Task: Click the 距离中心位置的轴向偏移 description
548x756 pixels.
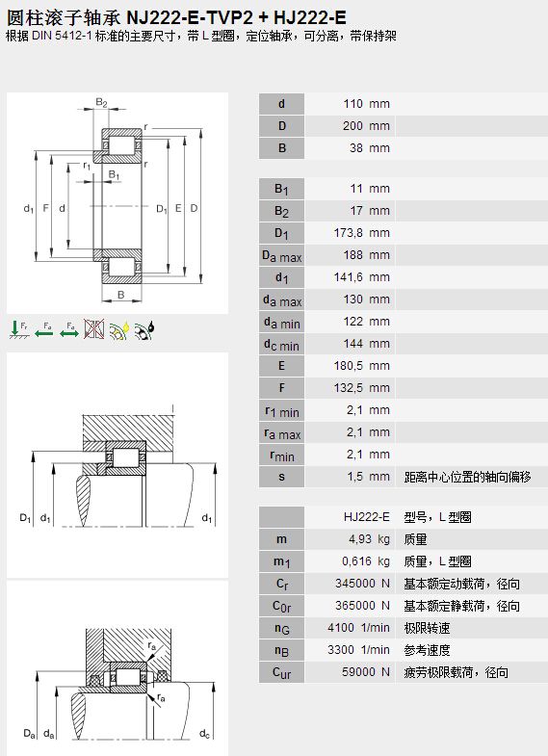Action: pyautogui.click(x=467, y=478)
